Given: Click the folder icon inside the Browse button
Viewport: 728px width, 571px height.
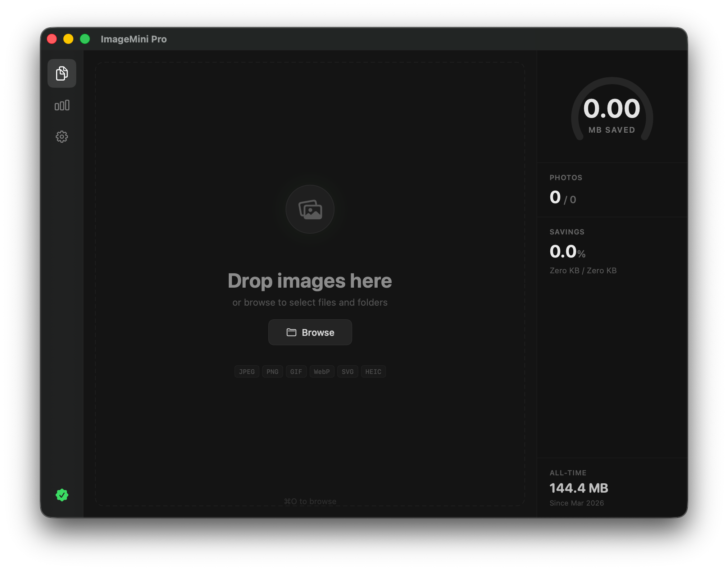Looking at the screenshot, I should click(291, 332).
